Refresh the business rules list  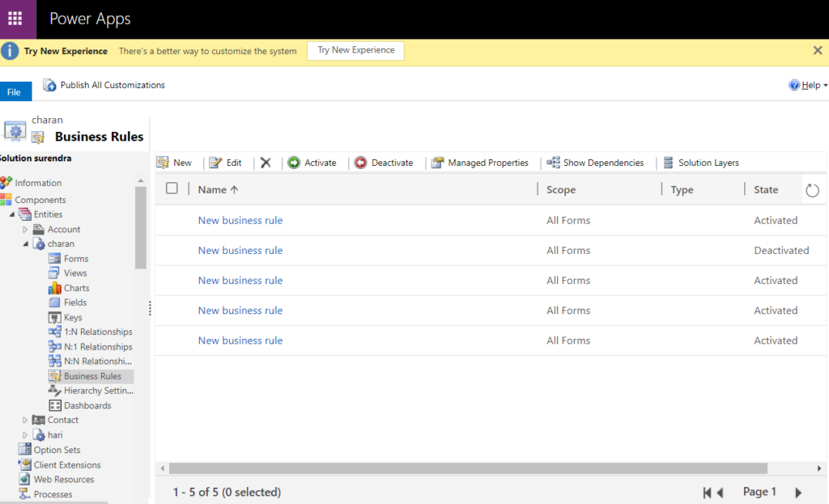813,190
